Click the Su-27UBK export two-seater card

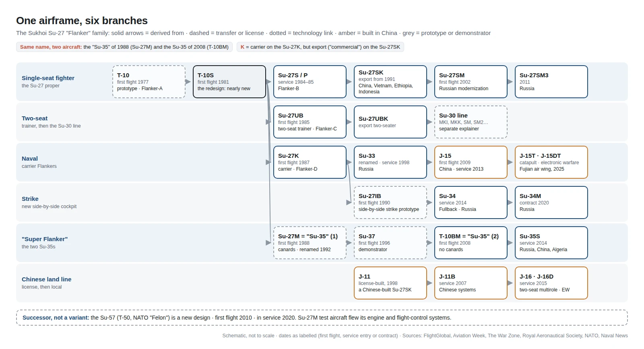pos(390,122)
